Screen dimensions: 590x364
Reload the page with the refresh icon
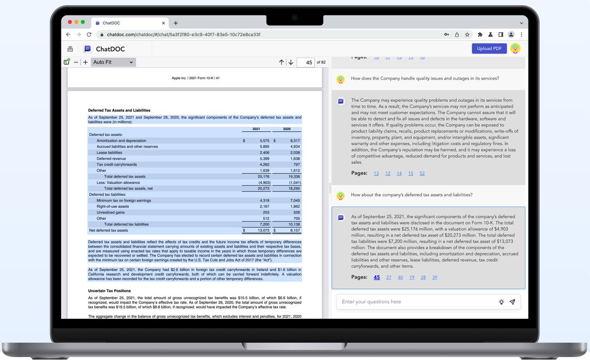click(89, 35)
